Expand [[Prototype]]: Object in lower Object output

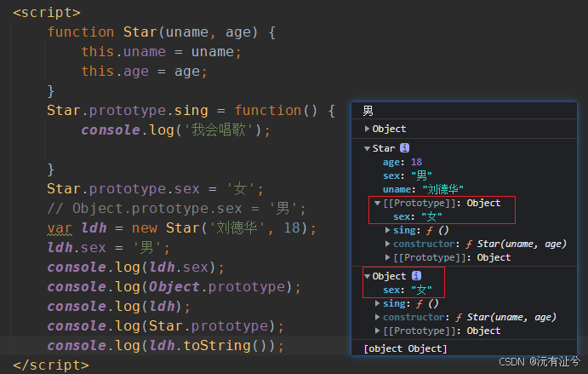click(377, 331)
